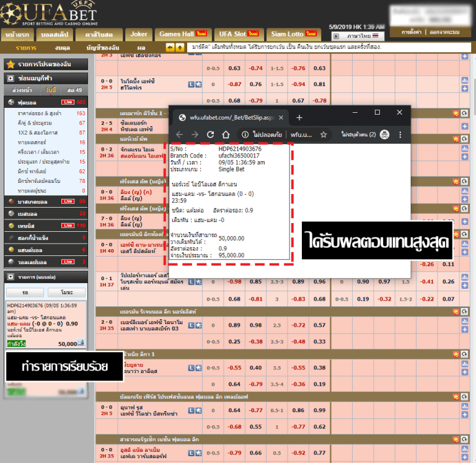Open the Joker tab
Screen dimensions: 476x463
click(139, 34)
